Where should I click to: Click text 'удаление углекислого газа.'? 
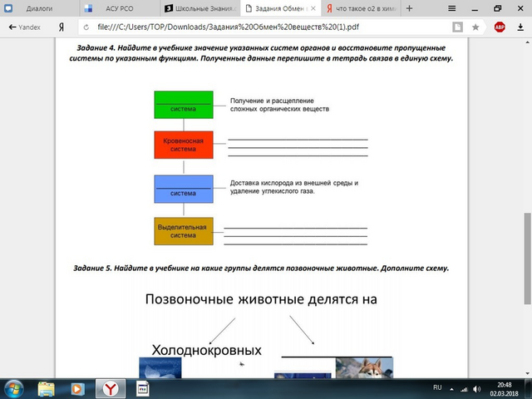click(x=272, y=191)
